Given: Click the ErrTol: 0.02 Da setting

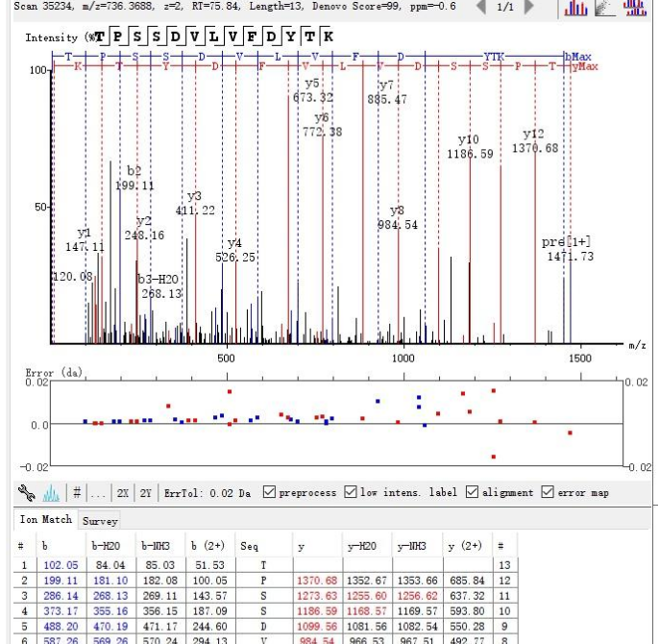Looking at the screenshot, I should [207, 493].
